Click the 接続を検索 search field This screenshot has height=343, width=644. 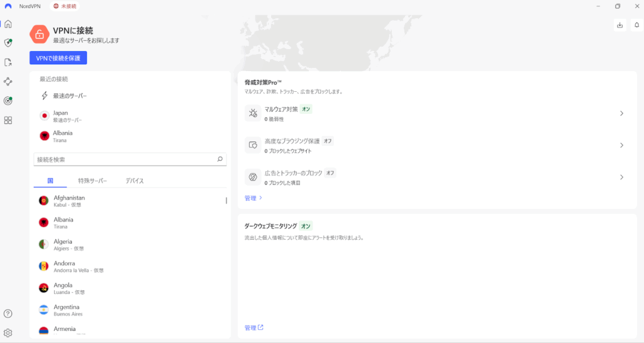tap(125, 160)
